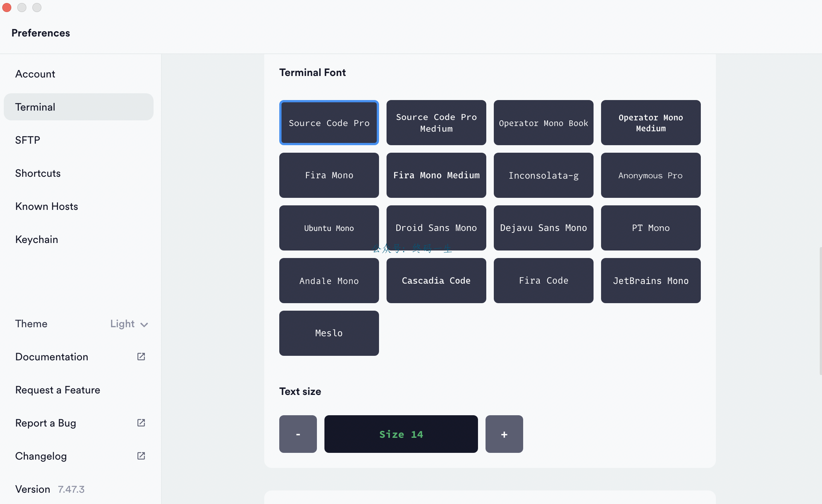Select the Fira Code font option
Screen dimensions: 822x504
(543, 281)
